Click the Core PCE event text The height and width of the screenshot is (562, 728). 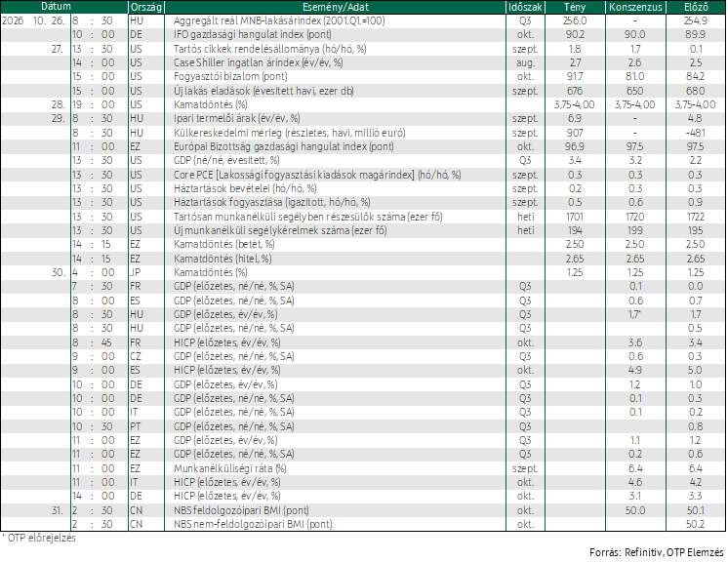click(317, 175)
